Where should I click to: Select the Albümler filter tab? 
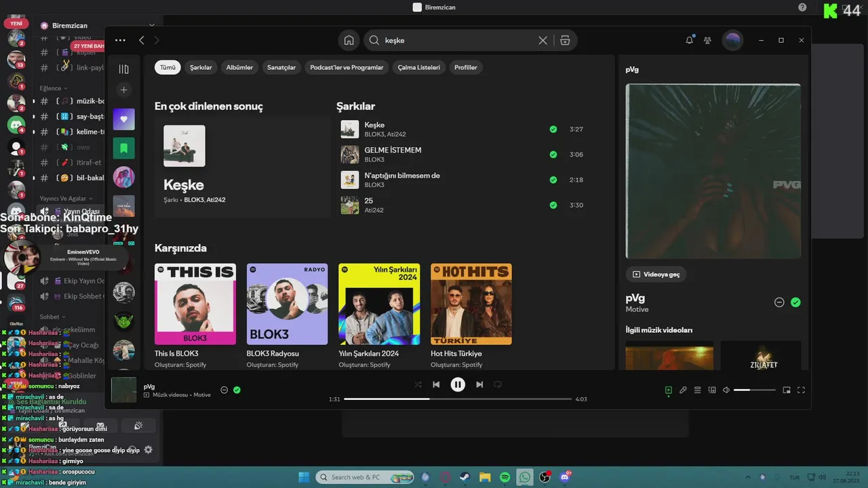[x=239, y=67]
